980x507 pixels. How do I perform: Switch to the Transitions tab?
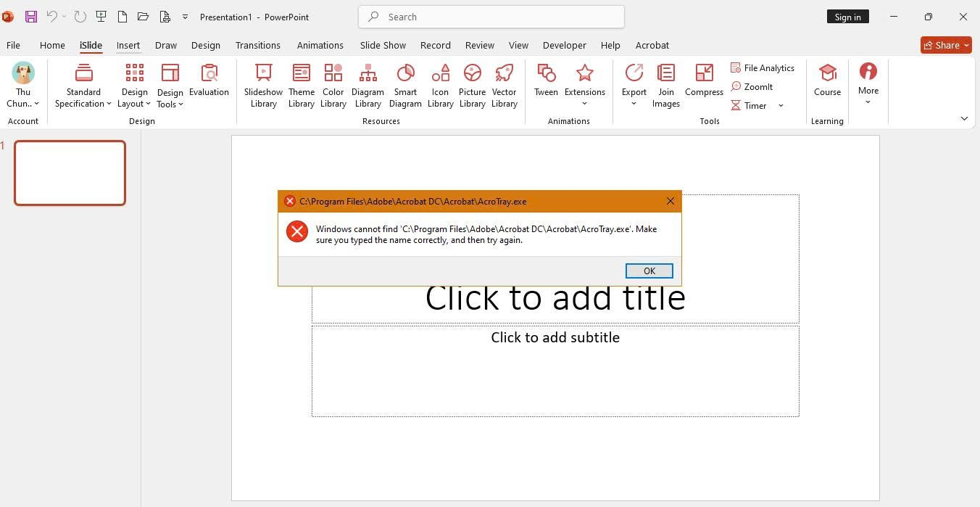click(257, 45)
